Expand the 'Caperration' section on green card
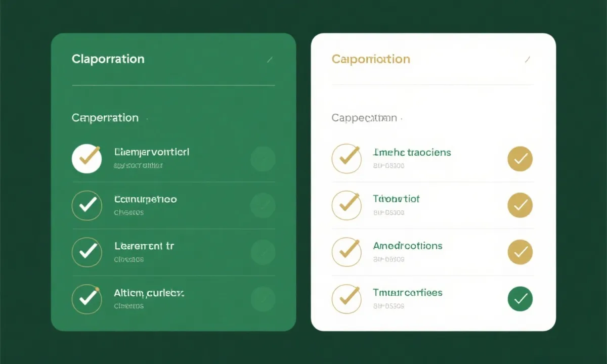Image resolution: width=607 pixels, height=364 pixels. (x=105, y=118)
